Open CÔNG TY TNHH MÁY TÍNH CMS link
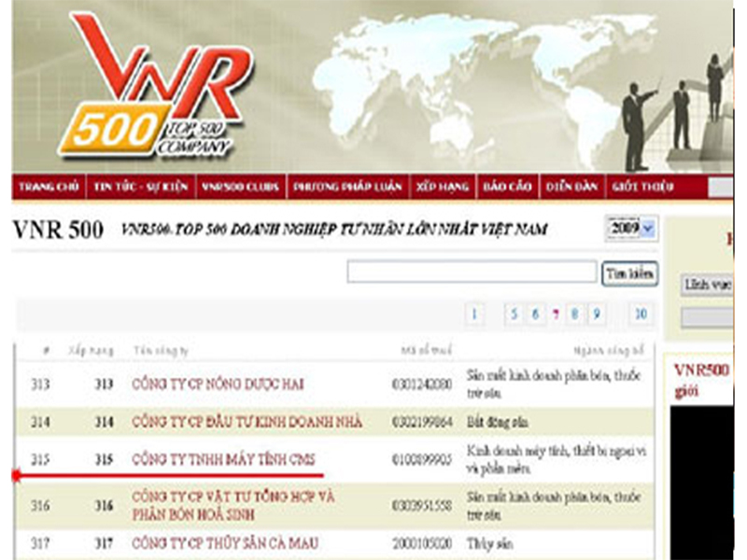Image resolution: width=747 pixels, height=560 pixels. tap(223, 459)
